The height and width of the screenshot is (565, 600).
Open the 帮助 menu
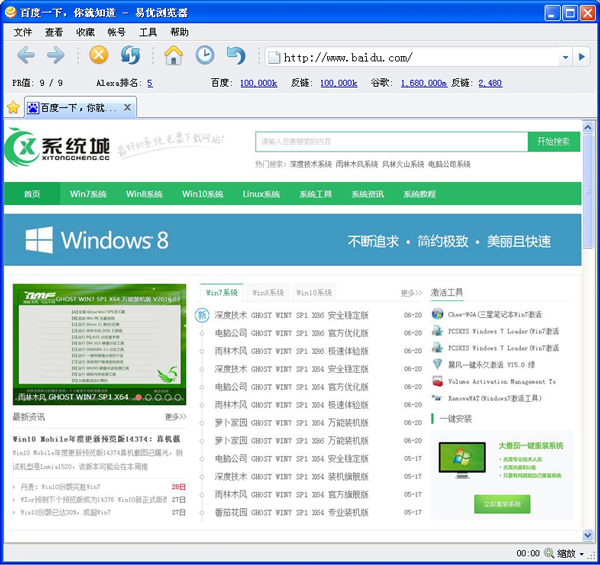coord(179,32)
